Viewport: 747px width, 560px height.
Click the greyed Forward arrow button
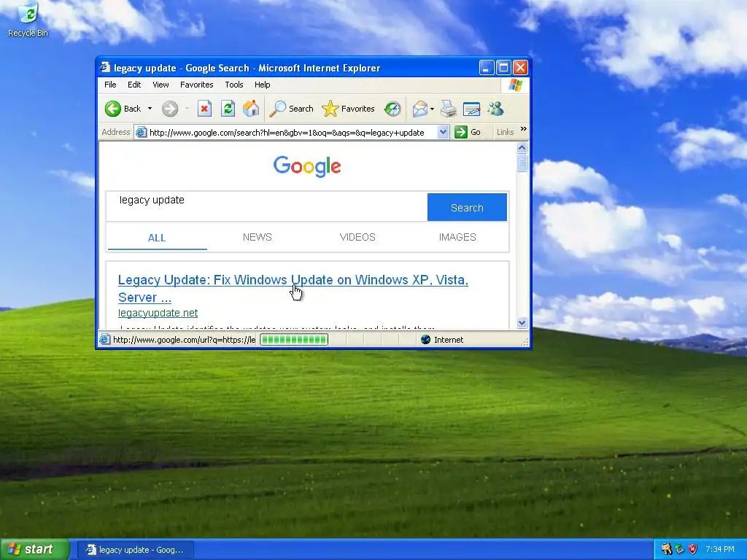click(169, 109)
